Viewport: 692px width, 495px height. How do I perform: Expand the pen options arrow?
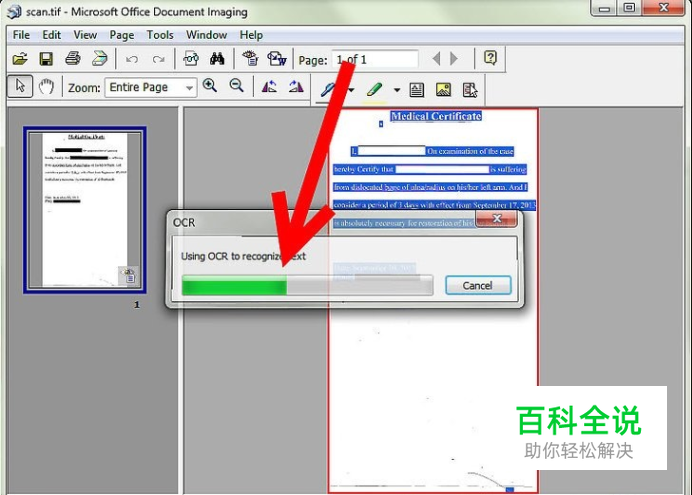(351, 90)
